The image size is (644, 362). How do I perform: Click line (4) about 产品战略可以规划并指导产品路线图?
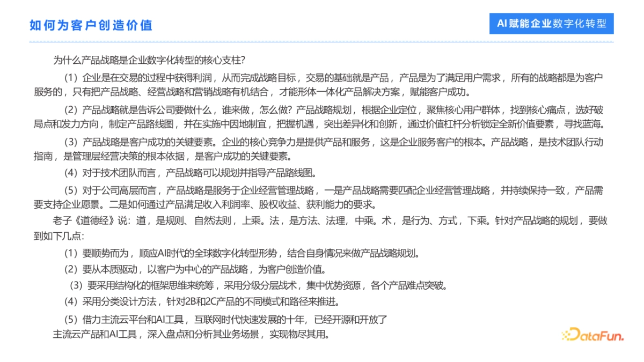pyautogui.click(x=191, y=173)
